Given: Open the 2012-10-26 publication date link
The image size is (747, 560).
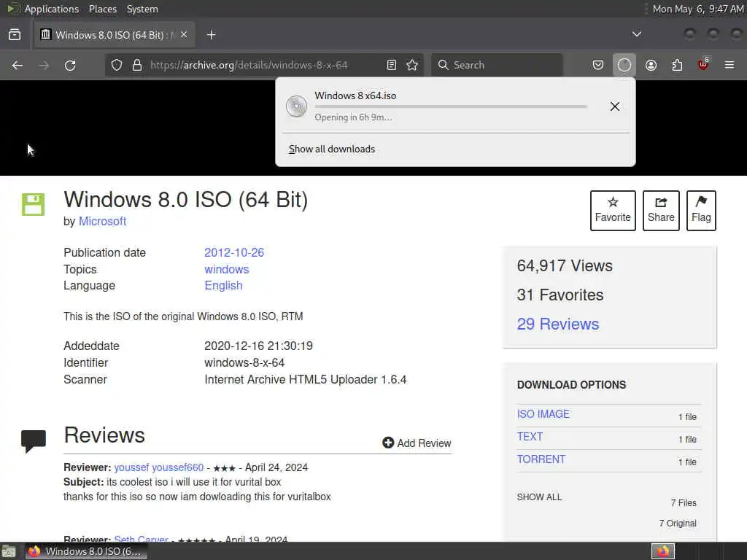Looking at the screenshot, I should (234, 252).
